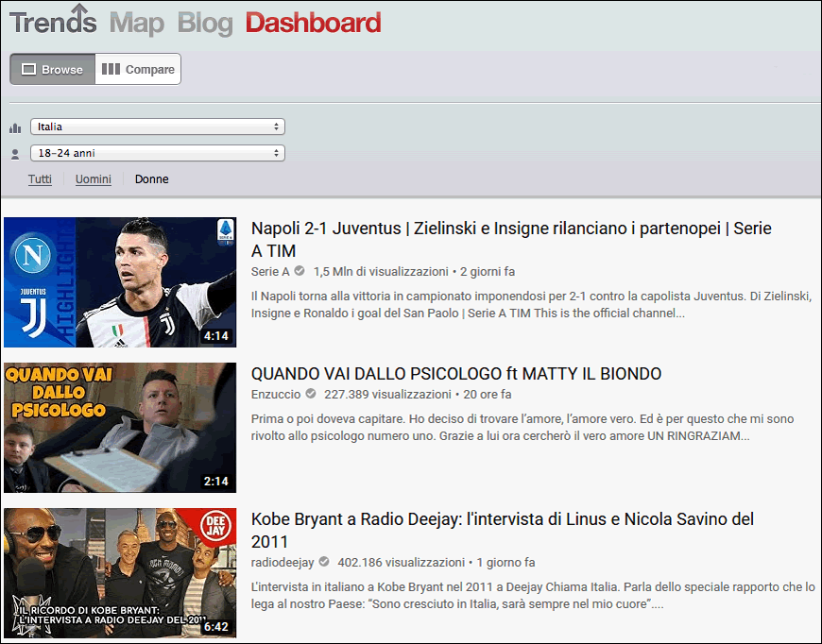Select the Dashboard tab
The width and height of the screenshot is (822, 644).
point(313,23)
